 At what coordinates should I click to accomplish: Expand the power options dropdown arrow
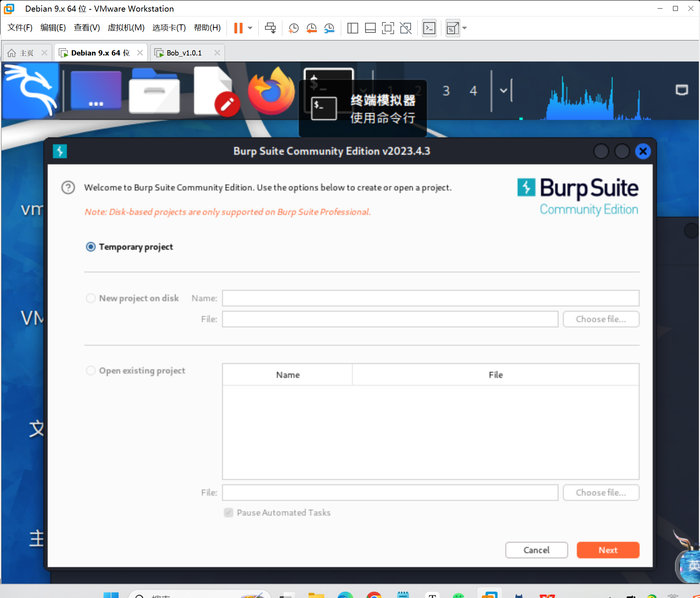(250, 28)
